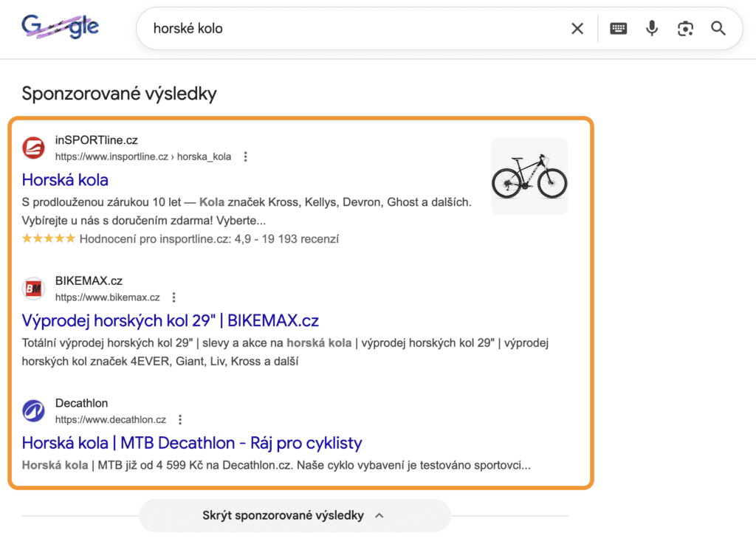Collapse sponsored results with Skrýt button
Viewport: 756px width, 547px height.
(294, 515)
